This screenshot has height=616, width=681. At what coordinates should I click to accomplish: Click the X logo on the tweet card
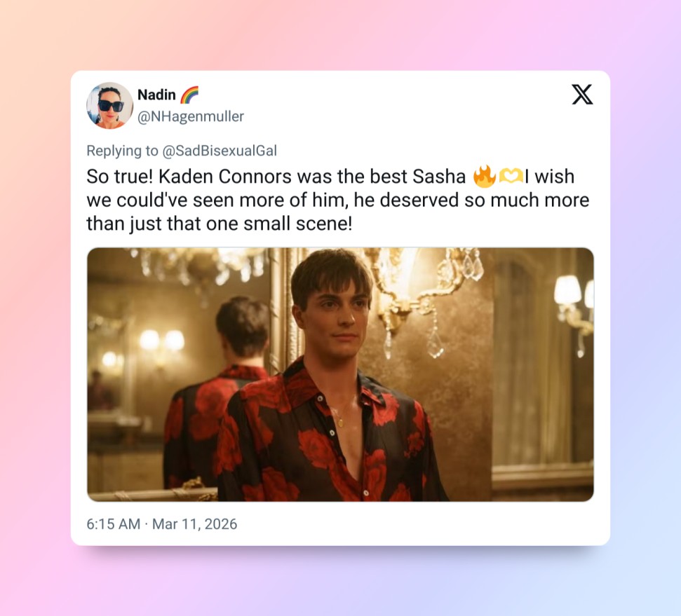point(582,95)
